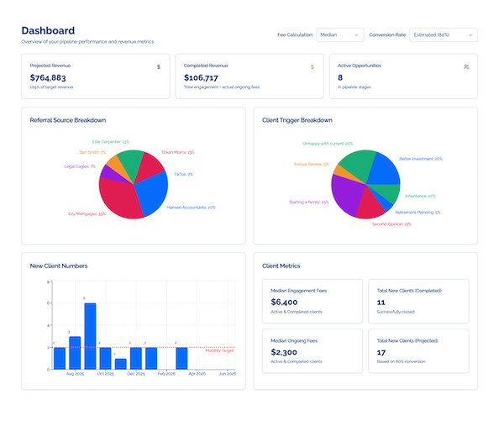Click the tallest bar in New Client Numbers
The width and height of the screenshot is (504, 421).
click(90, 336)
